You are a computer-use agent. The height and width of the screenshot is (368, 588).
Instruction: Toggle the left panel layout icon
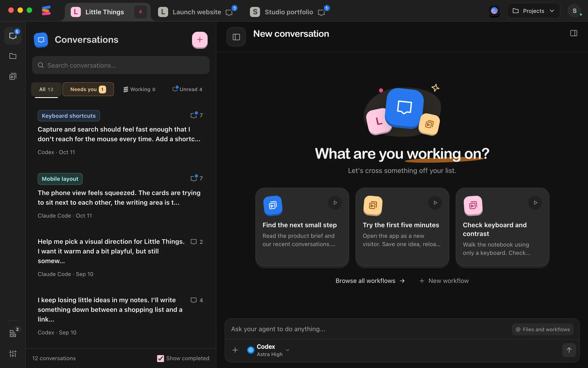[236, 37]
